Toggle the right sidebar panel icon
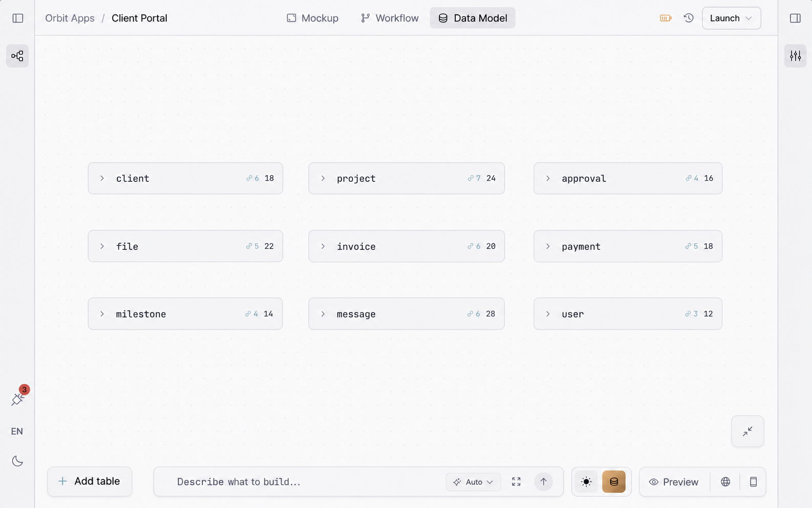Image resolution: width=812 pixels, height=508 pixels. [x=795, y=18]
